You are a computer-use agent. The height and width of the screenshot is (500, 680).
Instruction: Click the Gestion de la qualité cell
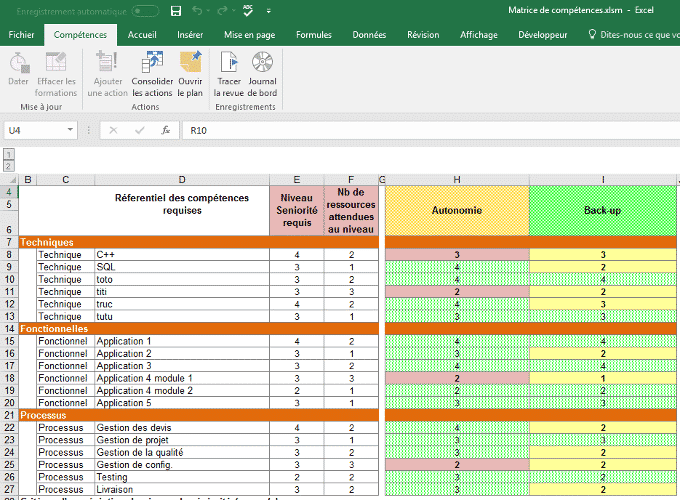click(x=182, y=452)
